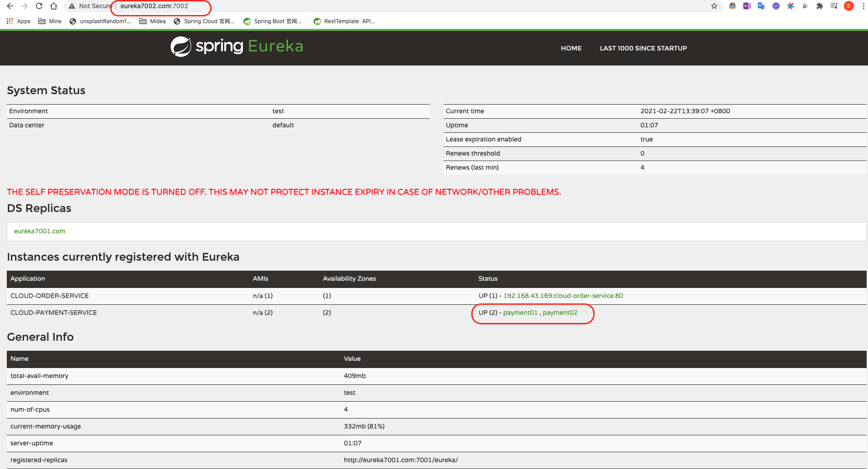The height and width of the screenshot is (469, 868).
Task: Click the Spring Eureka logo
Action: click(x=237, y=46)
